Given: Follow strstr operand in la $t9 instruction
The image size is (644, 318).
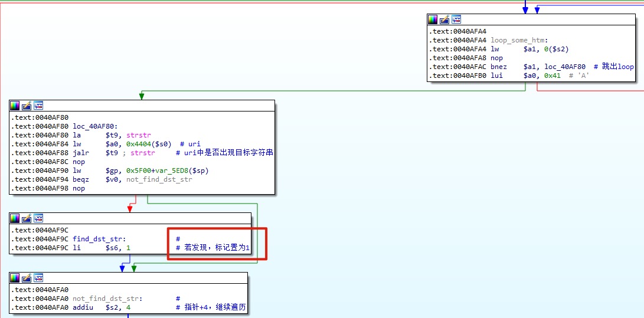Looking at the screenshot, I should pos(139,136).
